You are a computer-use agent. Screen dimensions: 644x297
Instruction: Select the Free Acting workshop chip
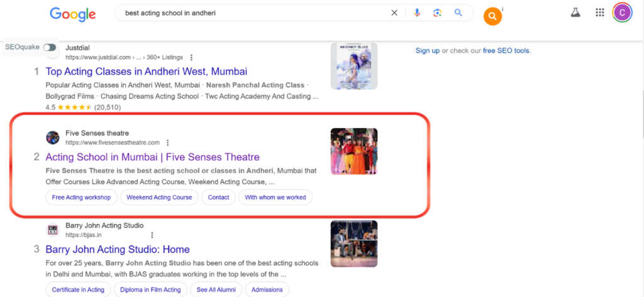coord(81,197)
